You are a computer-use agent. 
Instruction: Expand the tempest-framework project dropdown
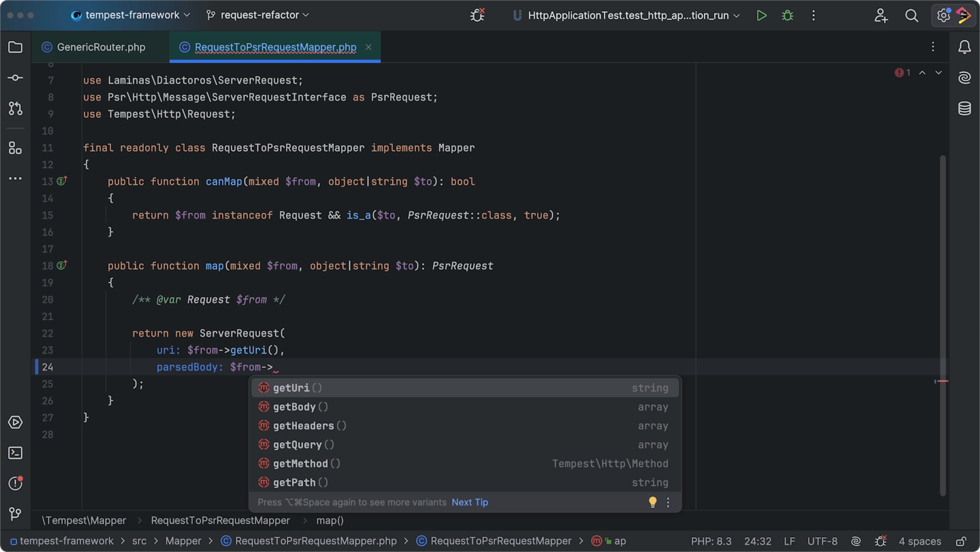point(130,15)
